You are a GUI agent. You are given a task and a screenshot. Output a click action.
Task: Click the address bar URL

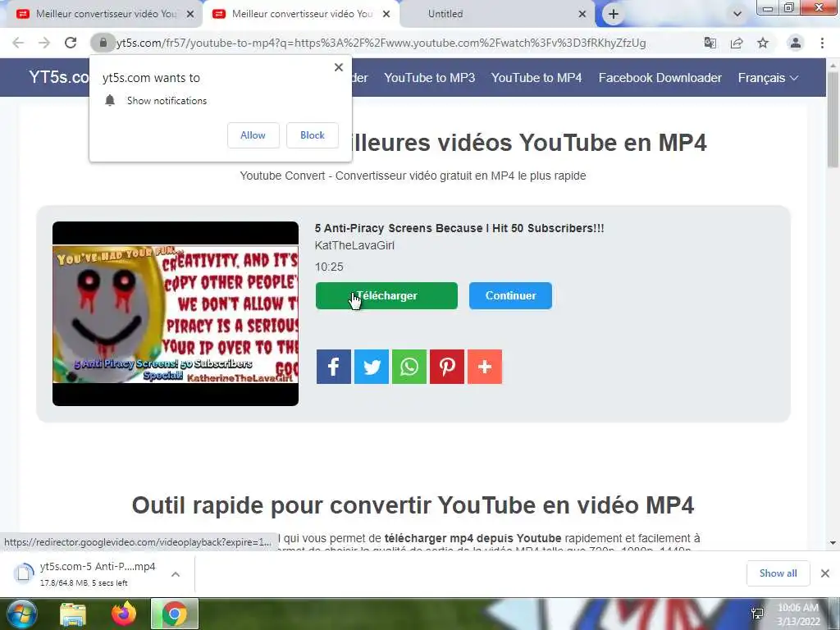[381, 43]
